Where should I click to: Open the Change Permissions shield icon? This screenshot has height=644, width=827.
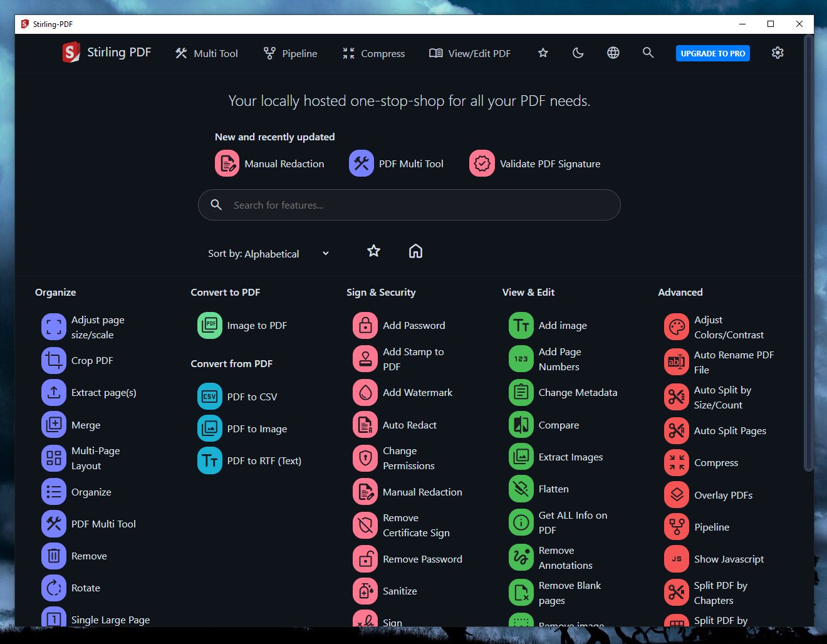pyautogui.click(x=365, y=458)
